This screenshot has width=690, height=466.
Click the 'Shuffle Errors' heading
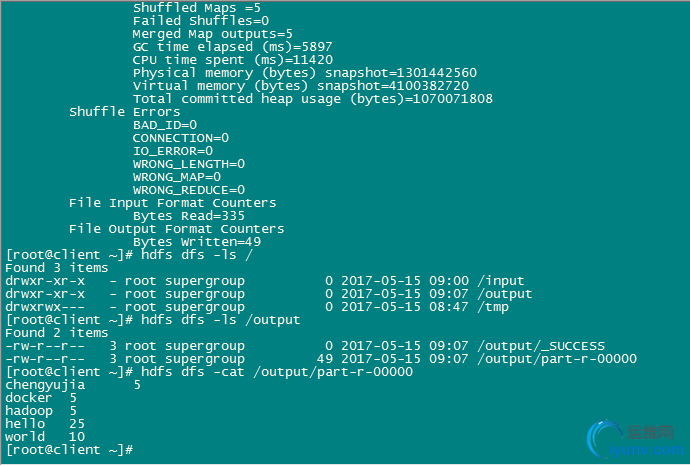tap(125, 112)
